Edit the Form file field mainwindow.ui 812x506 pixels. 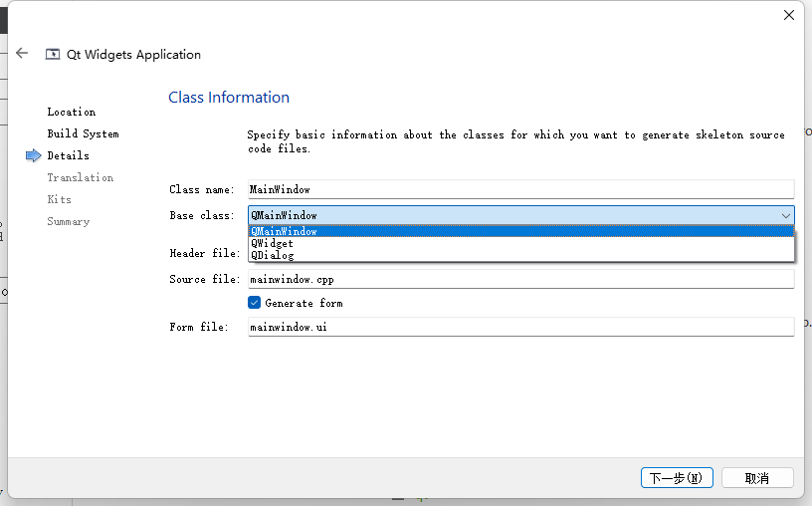(x=521, y=327)
